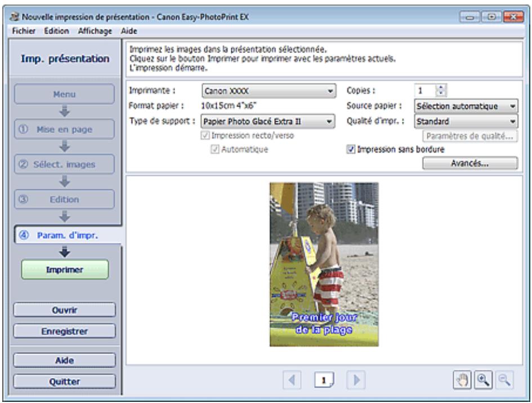The height and width of the screenshot is (403, 532).
Task: Click the Avancés... button
Action: pyautogui.click(x=470, y=163)
